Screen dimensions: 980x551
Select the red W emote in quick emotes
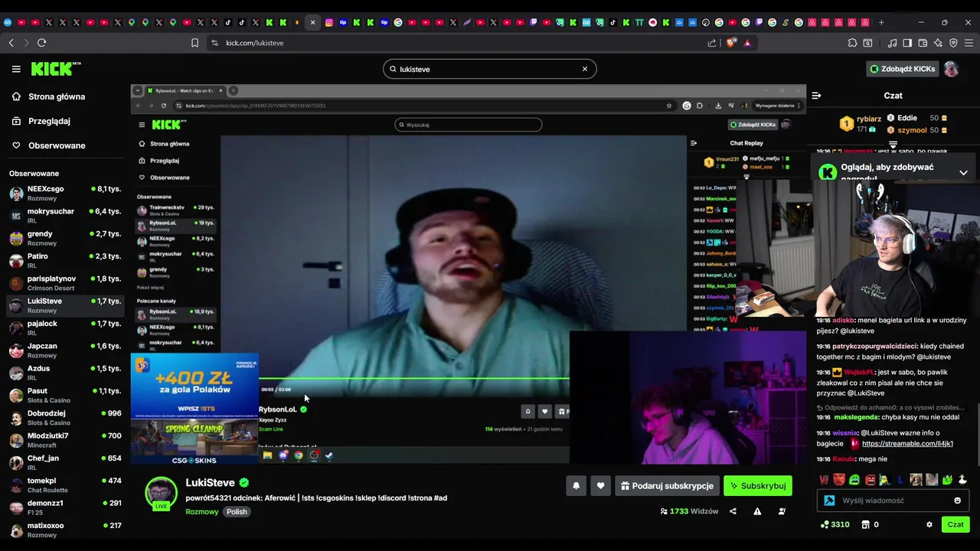pos(824,480)
